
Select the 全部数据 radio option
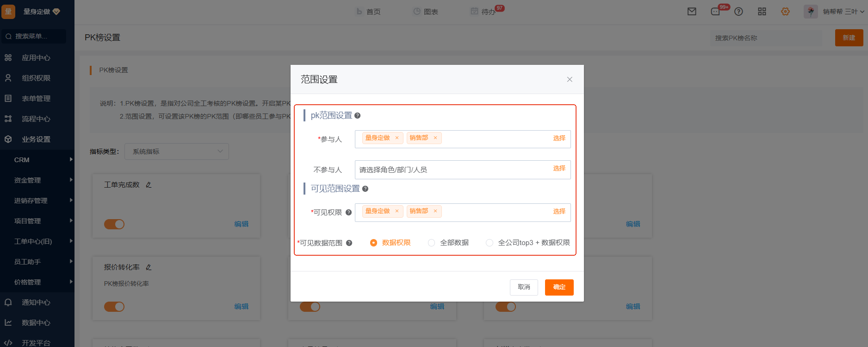click(x=431, y=243)
